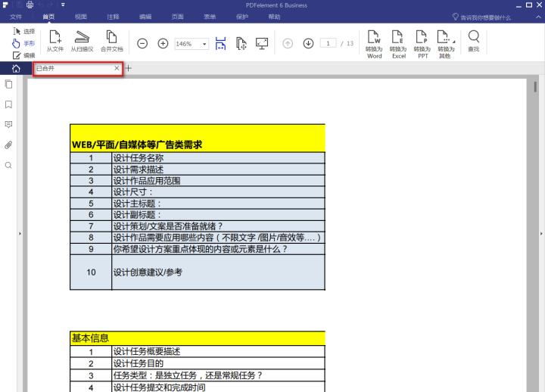Switch to the 视图 (View) tab
The width and height of the screenshot is (545, 392).
(x=81, y=17)
